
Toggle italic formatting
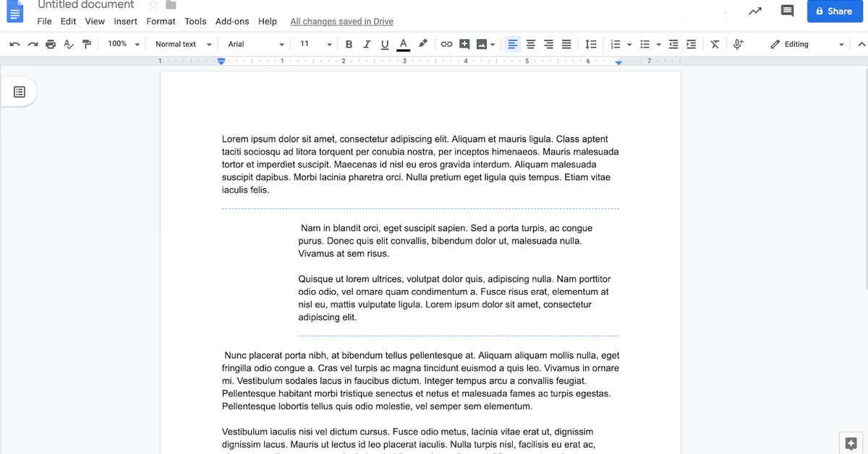367,44
